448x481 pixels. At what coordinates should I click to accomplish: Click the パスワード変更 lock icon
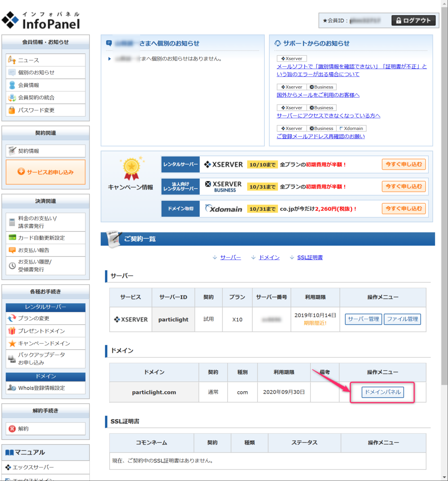12,110
